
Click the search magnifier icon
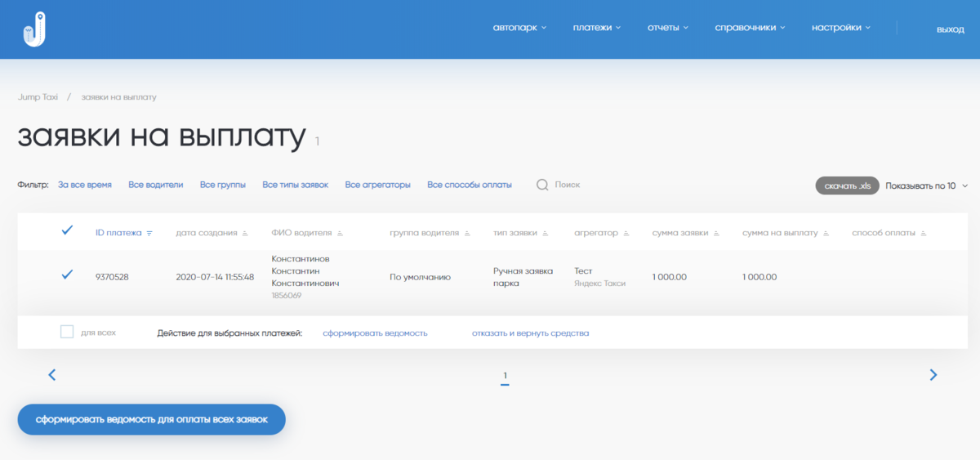[542, 185]
